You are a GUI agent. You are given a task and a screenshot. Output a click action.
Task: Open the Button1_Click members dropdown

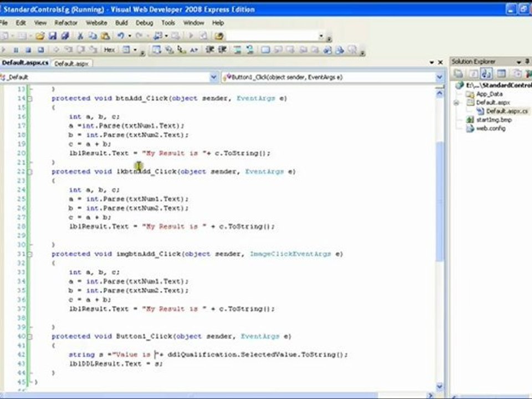pyautogui.click(x=439, y=78)
